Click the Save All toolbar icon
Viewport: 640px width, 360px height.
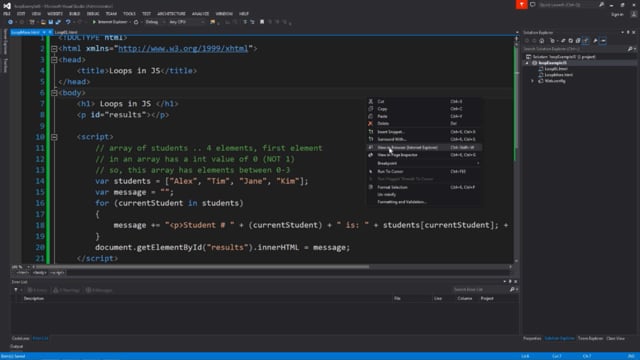pos(58,22)
